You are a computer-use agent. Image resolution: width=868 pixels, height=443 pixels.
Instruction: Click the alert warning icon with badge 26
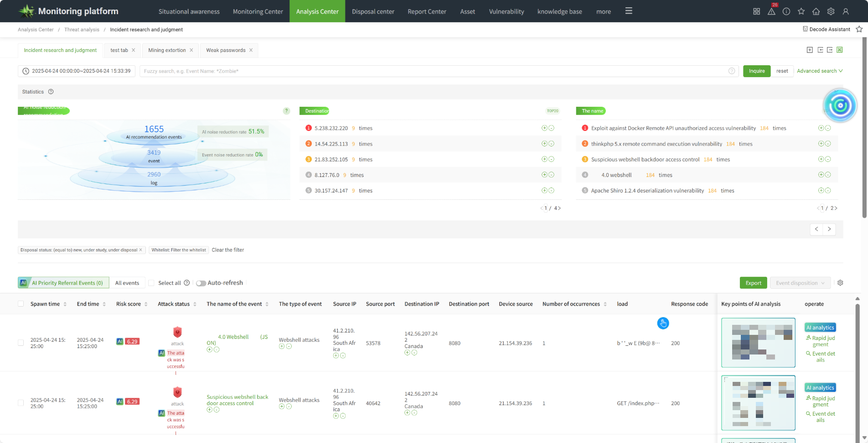tap(771, 11)
